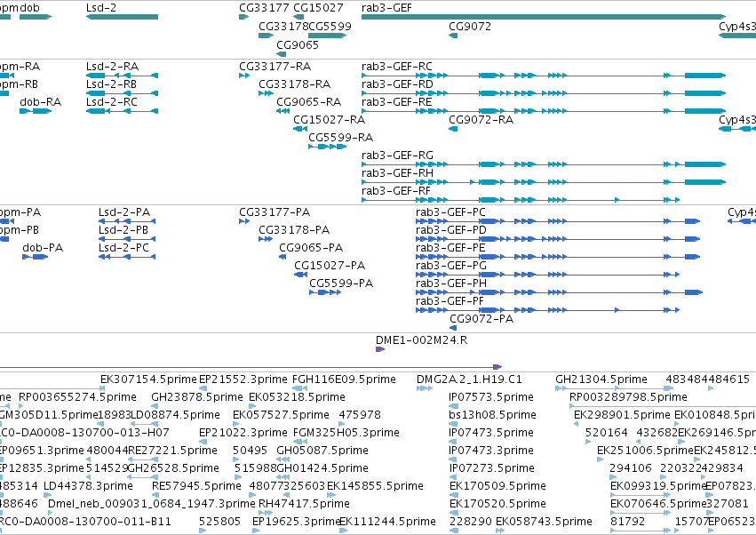Click the CG5599-RA transcript label
Viewport: 756px width, 535px height.
341,138
